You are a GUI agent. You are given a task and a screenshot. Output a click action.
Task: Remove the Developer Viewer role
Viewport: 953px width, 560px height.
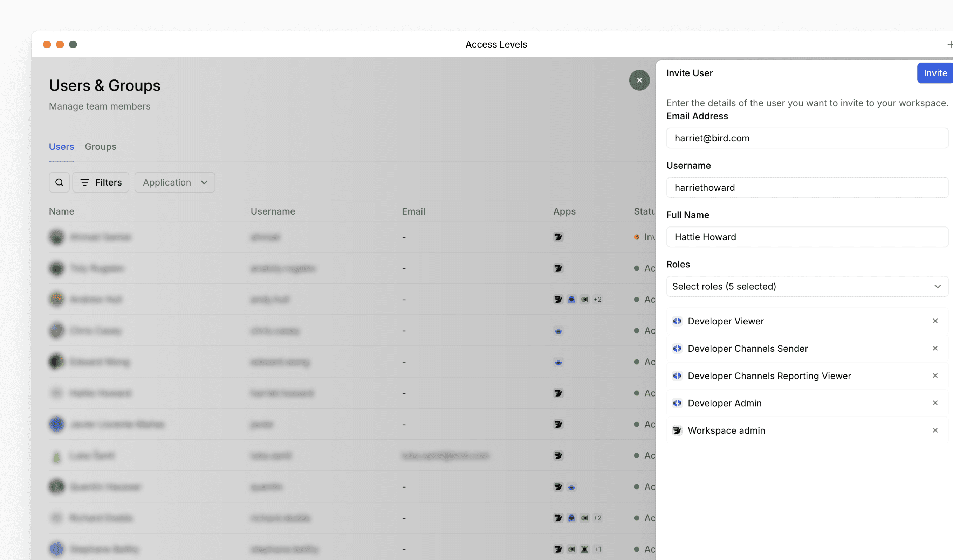(935, 321)
